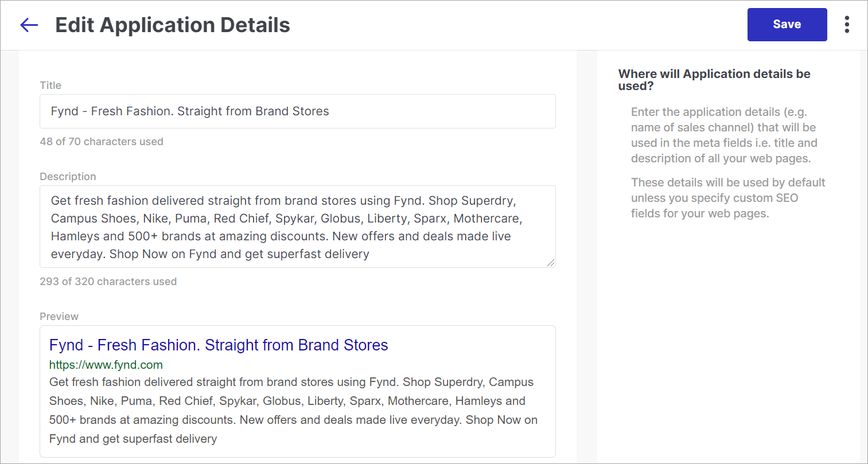Focus the Title input field

tap(298, 111)
